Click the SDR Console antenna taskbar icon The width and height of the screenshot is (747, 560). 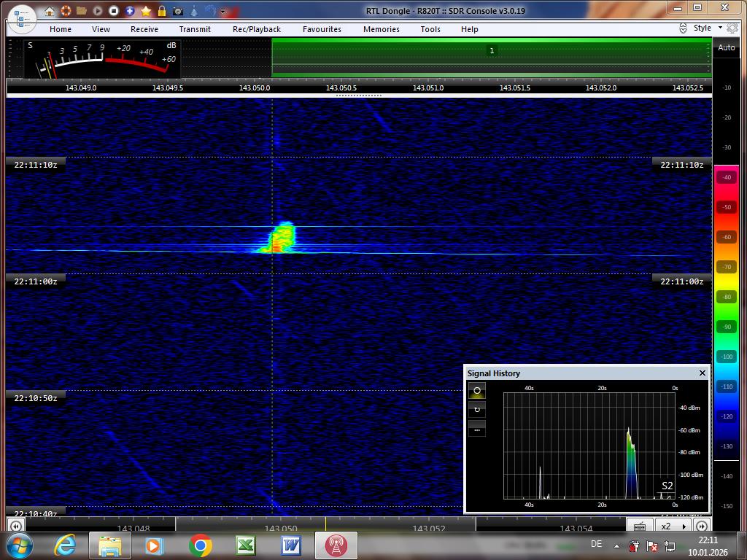[336, 545]
